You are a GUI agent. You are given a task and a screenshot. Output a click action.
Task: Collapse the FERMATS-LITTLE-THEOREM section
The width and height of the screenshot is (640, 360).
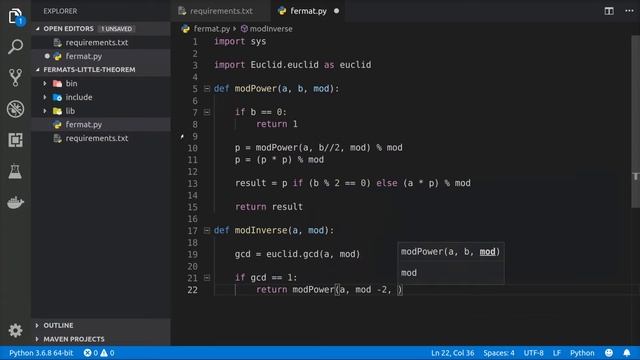(x=38, y=70)
